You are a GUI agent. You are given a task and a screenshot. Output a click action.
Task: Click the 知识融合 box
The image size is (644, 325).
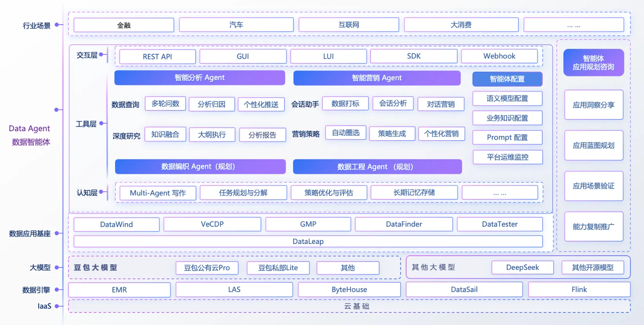165,134
